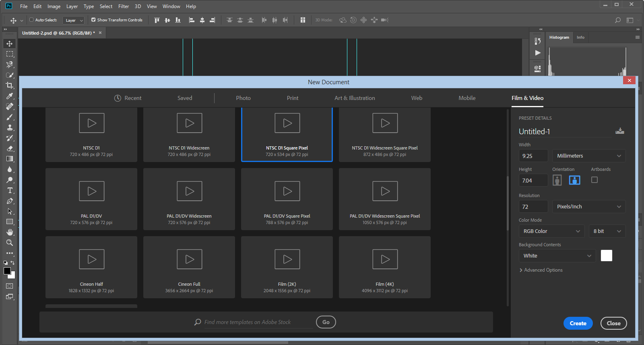Viewport: 644px width, 345px height.
Task: Choose landscape orientation
Action: click(x=574, y=180)
